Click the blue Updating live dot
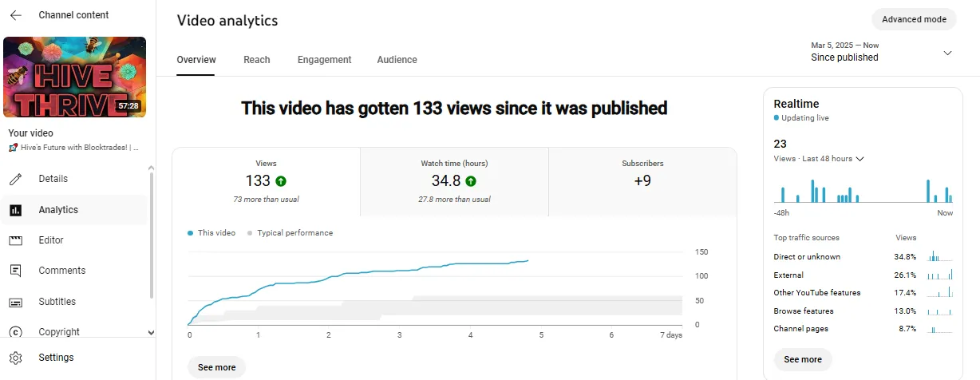This screenshot has height=380, width=980. 776,117
